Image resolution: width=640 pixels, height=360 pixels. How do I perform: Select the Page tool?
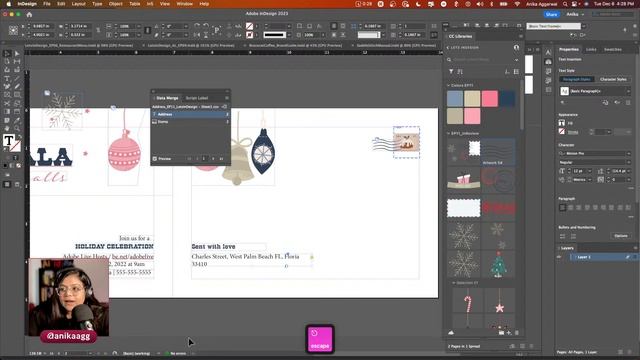tap(7, 62)
